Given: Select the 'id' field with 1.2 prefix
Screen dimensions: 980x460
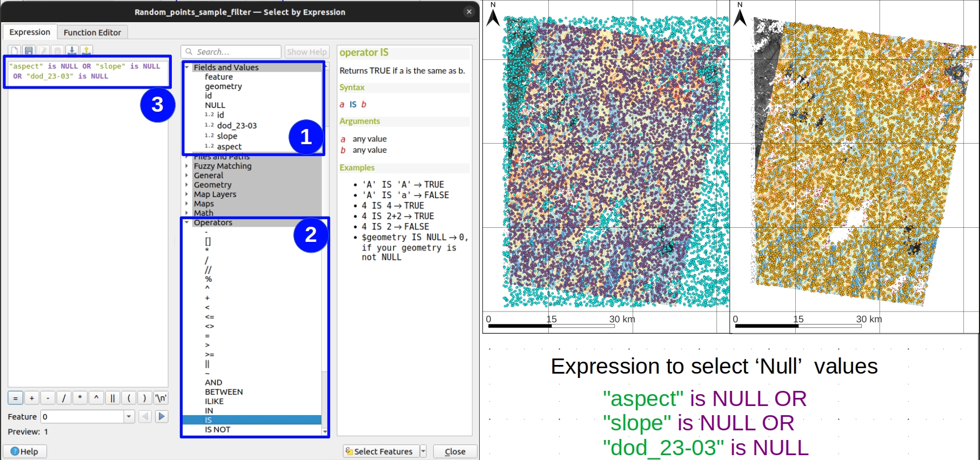Looking at the screenshot, I should [x=220, y=115].
